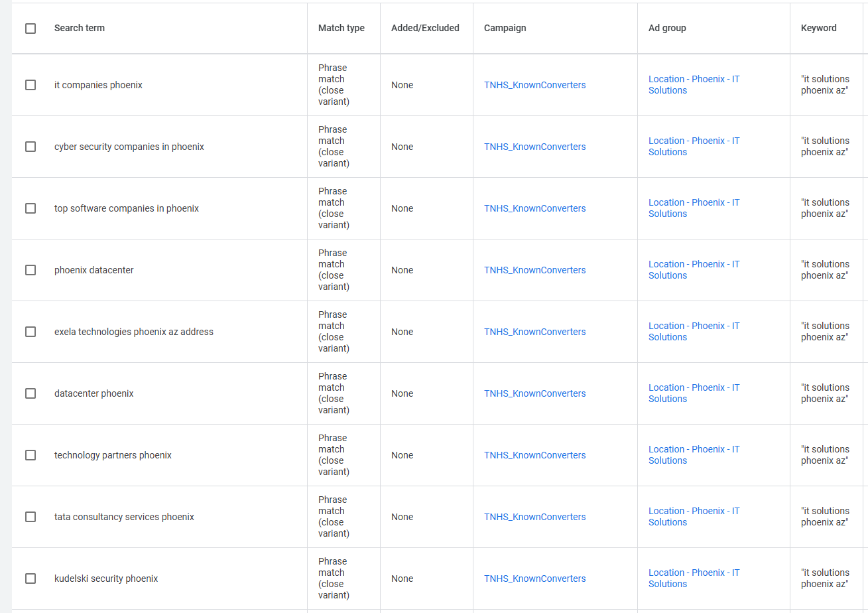The image size is (868, 613).
Task: Select the checkbox beside "technology partners phoenix"
Action: (31, 455)
